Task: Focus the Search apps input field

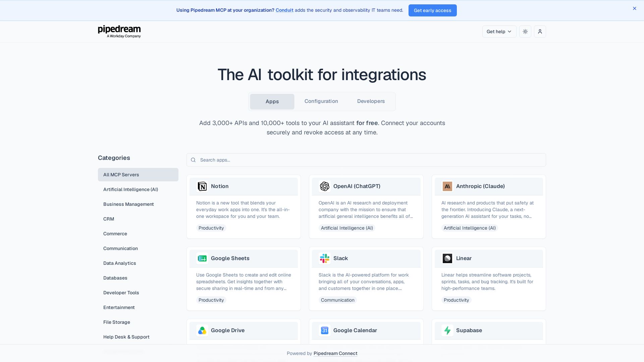Action: coord(366,160)
